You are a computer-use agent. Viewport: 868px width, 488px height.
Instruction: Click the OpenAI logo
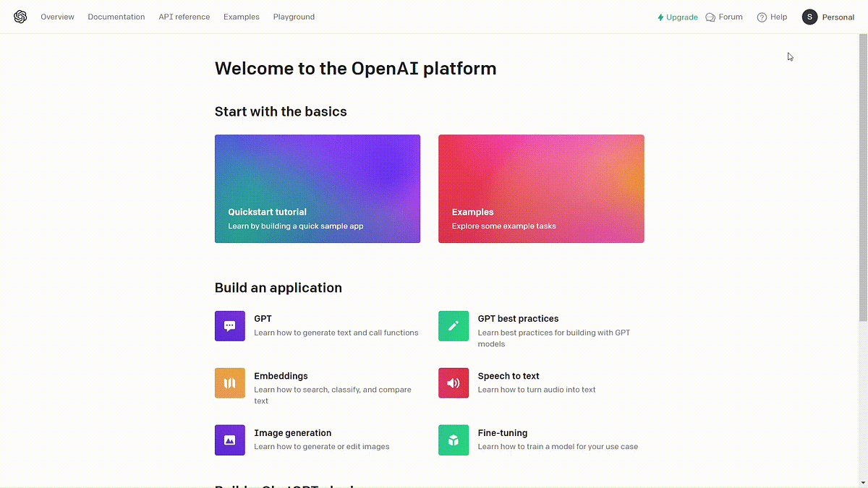(x=20, y=16)
